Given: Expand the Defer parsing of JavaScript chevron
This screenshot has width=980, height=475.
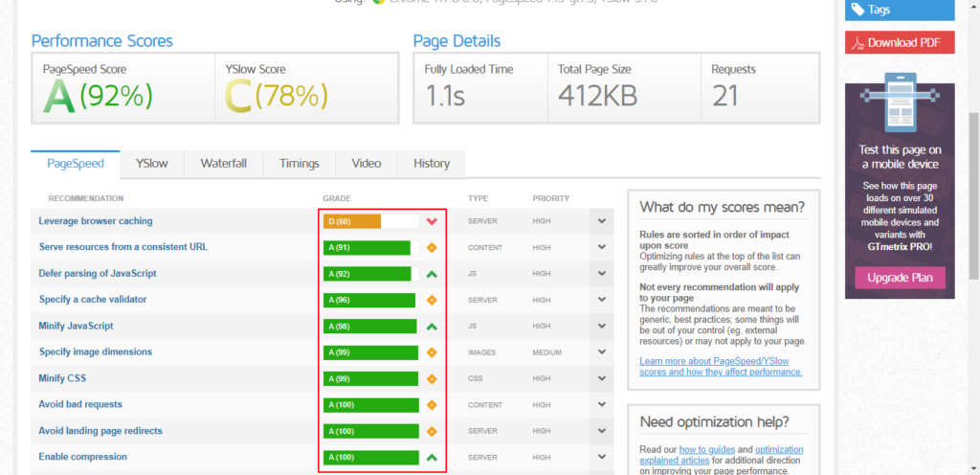Looking at the screenshot, I should point(601,274).
